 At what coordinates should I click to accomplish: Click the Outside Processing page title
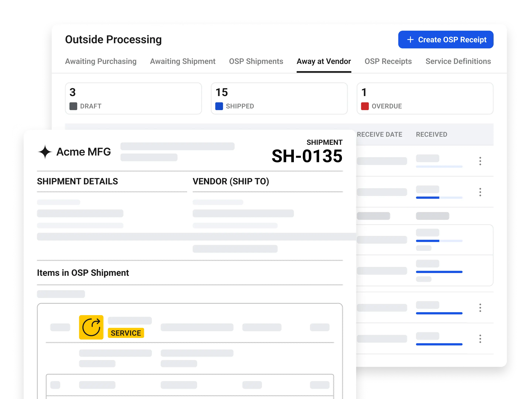[114, 40]
